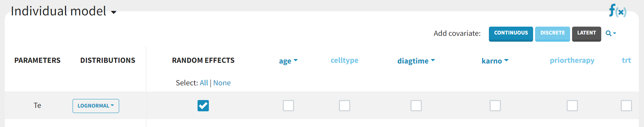Open the f(x) formula icon
The height and width of the screenshot is (127, 644).
(x=618, y=11)
